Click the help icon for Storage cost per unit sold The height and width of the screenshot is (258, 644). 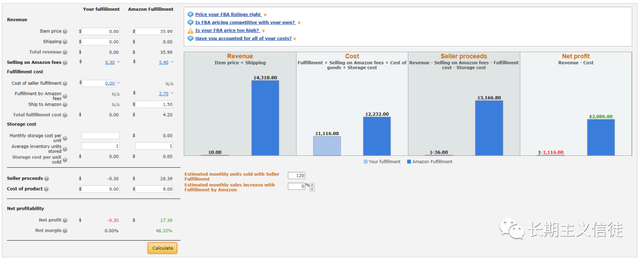[x=65, y=159]
